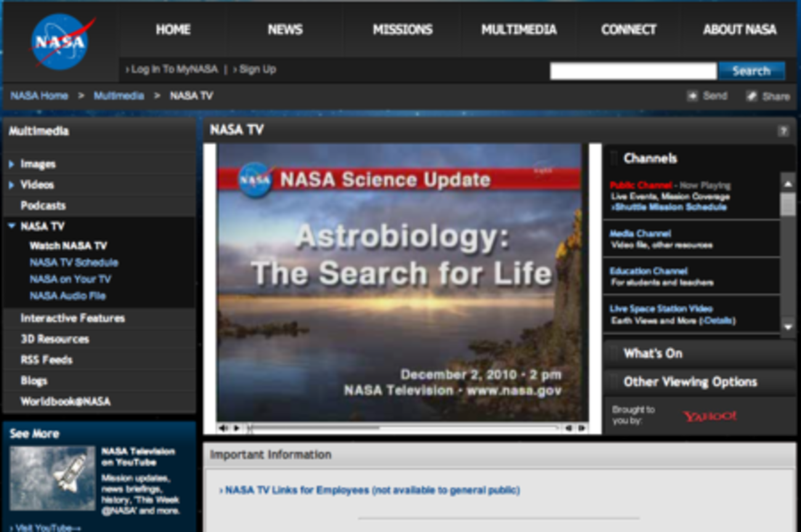Open the CONNECT navigation menu
Image resolution: width=801 pixels, height=532 pixels.
[629, 30]
